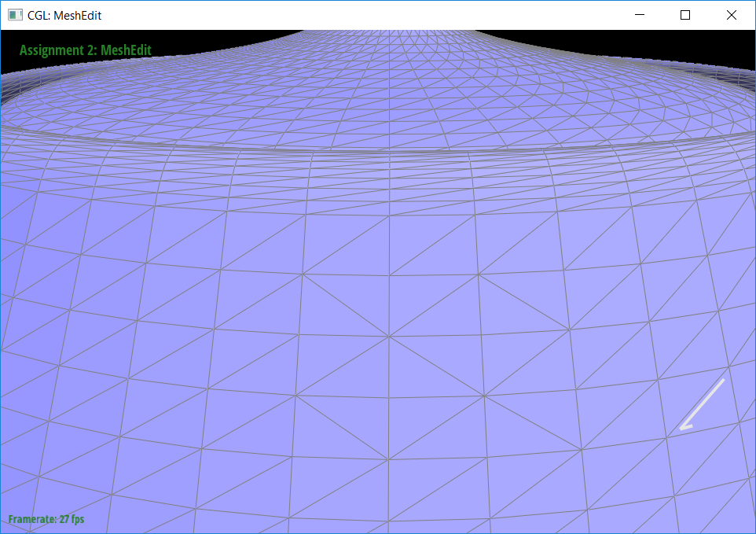This screenshot has width=756, height=534.
Task: Click the CGL MeshEdit app icon in title bar
Action: click(x=15, y=15)
